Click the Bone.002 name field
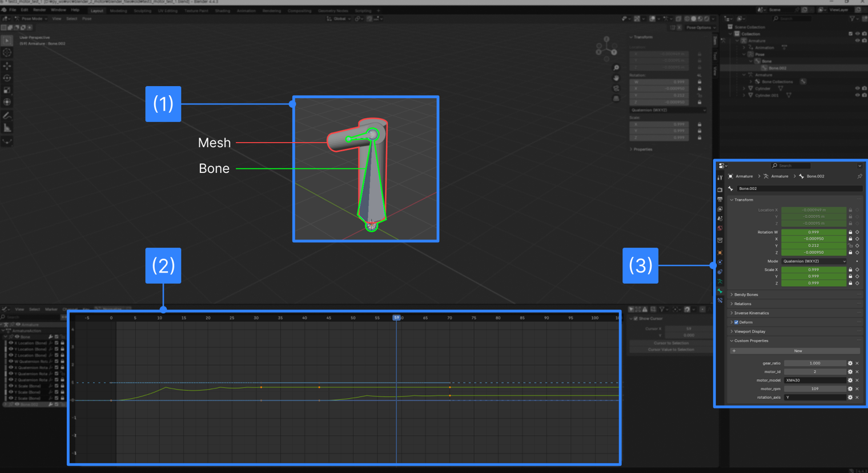Screen dimensions: 868x473 click(x=799, y=188)
